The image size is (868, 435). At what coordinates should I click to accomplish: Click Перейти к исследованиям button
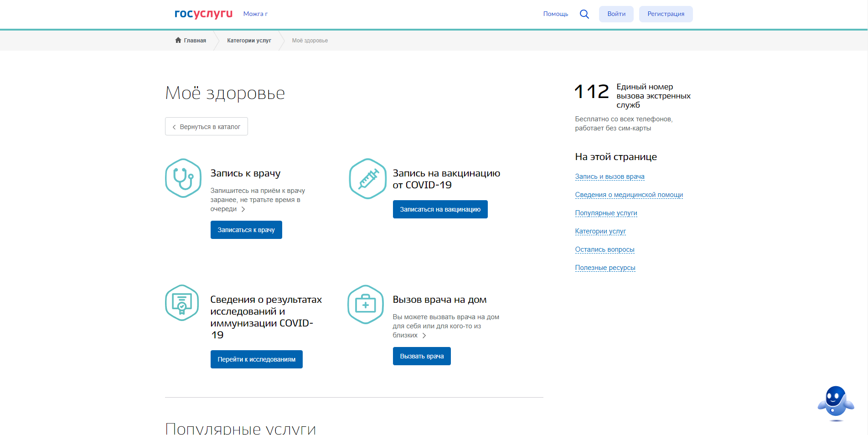[x=257, y=359]
